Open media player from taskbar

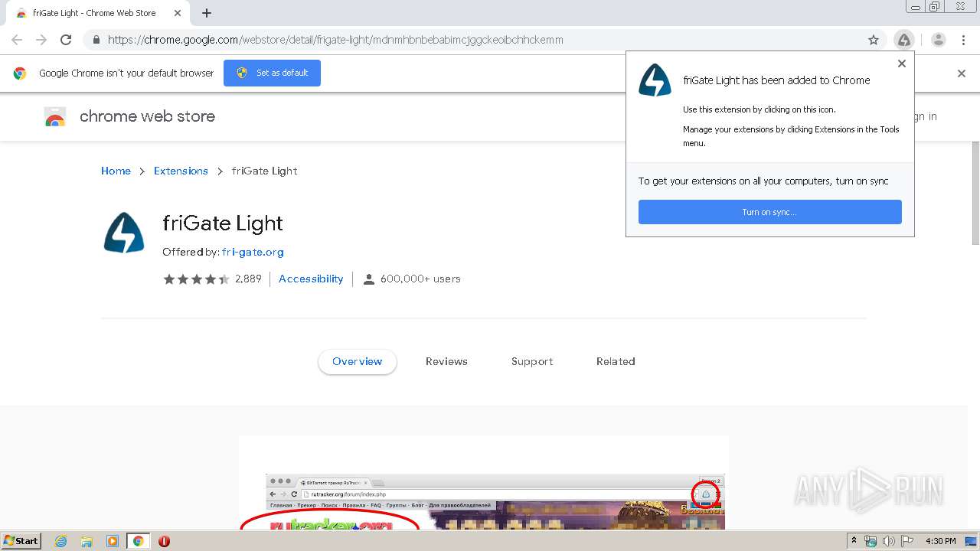(113, 541)
